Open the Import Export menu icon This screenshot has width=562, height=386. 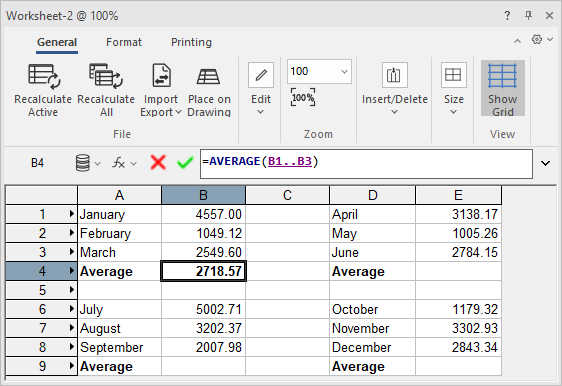coord(161,75)
